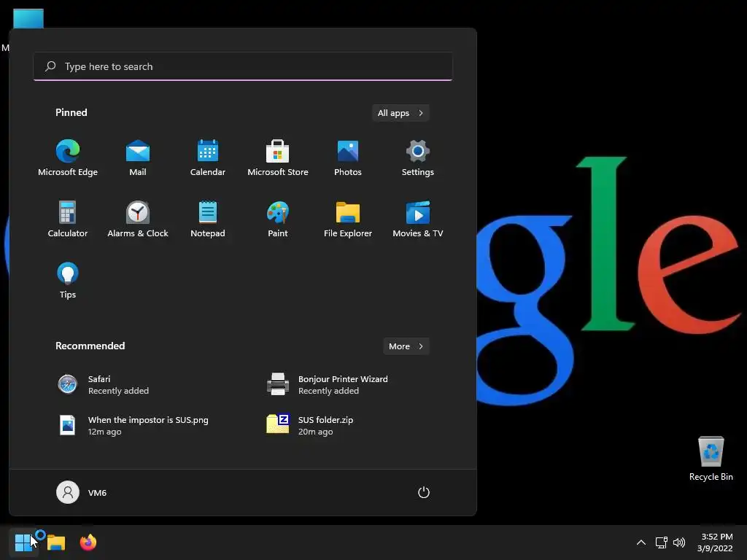747x560 pixels.
Task: Open volume control in system tray
Action: pos(679,542)
